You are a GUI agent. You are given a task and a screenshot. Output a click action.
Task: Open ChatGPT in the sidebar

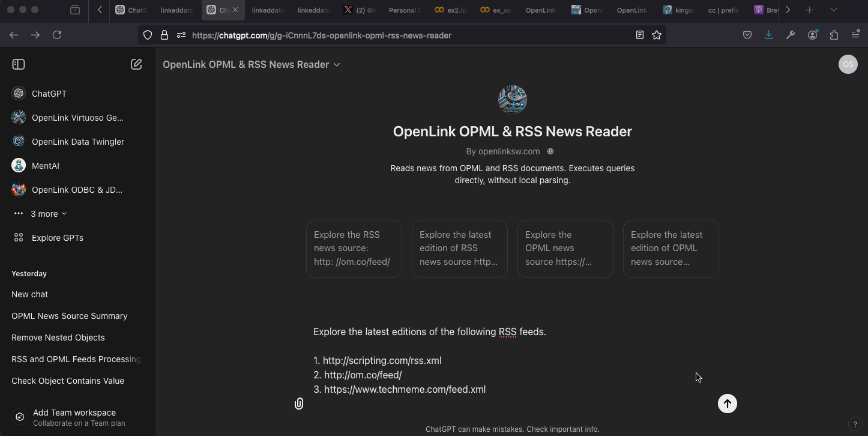tap(77, 94)
